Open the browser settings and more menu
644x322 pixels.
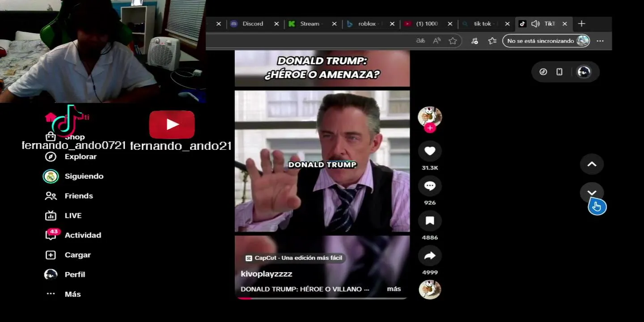tap(600, 41)
